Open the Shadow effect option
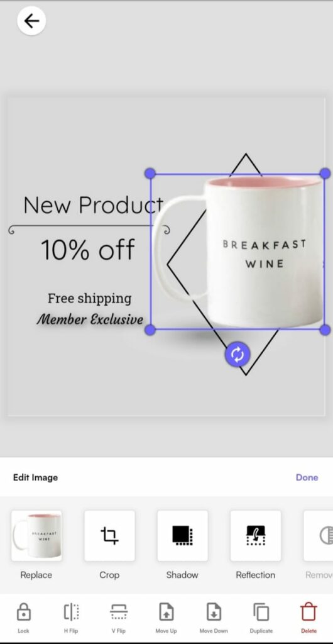The width and height of the screenshot is (333, 644). 182,536
